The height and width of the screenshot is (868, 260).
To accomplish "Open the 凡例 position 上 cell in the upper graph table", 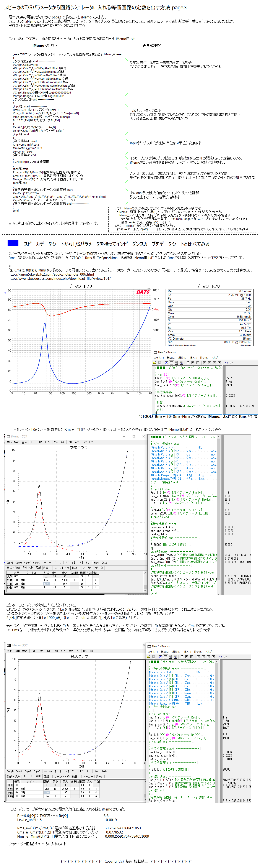I will point(46,576).
